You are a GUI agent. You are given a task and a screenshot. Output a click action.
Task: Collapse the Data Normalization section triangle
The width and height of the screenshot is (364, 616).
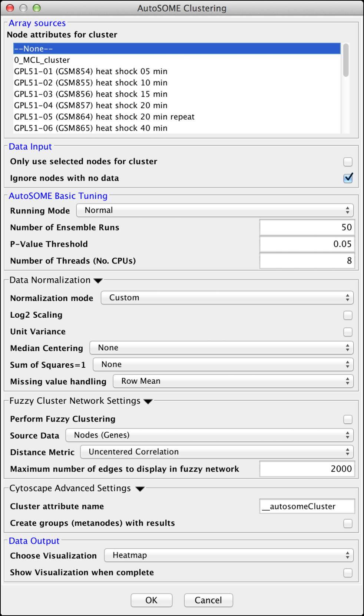coord(98,281)
